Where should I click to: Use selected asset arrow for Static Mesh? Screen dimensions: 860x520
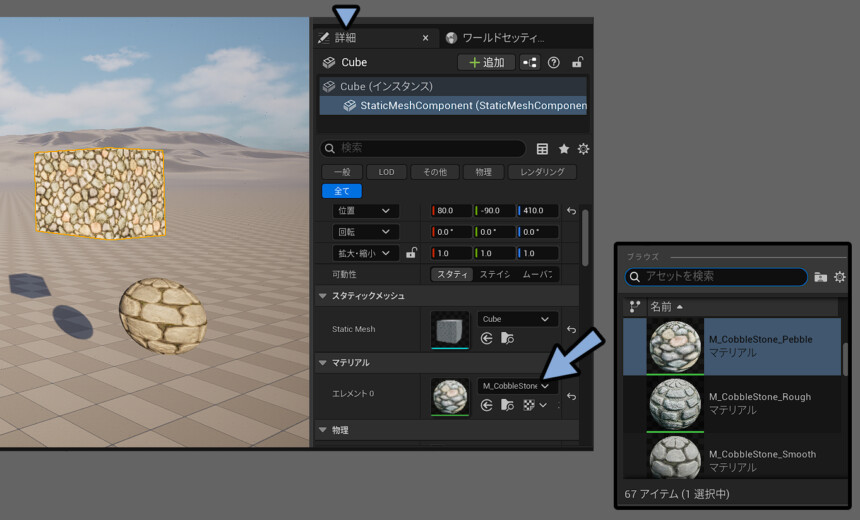pos(486,338)
